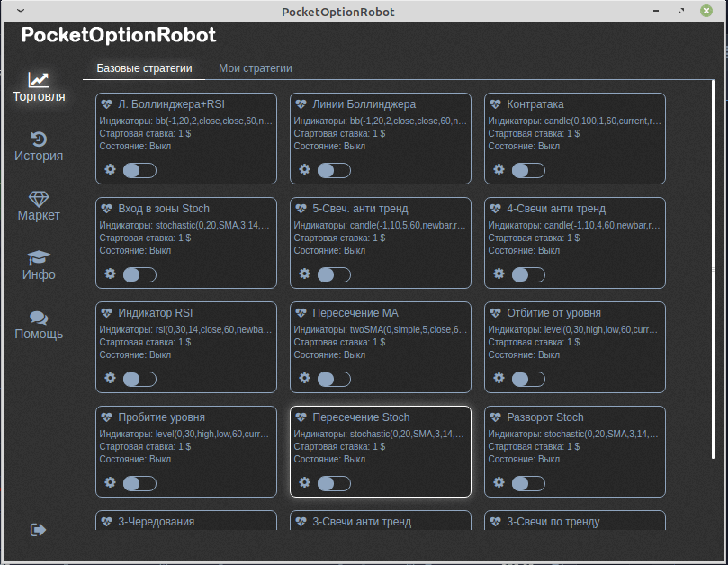728x565 pixels.
Task: Open the Маркет diamond icon
Action: point(39,199)
